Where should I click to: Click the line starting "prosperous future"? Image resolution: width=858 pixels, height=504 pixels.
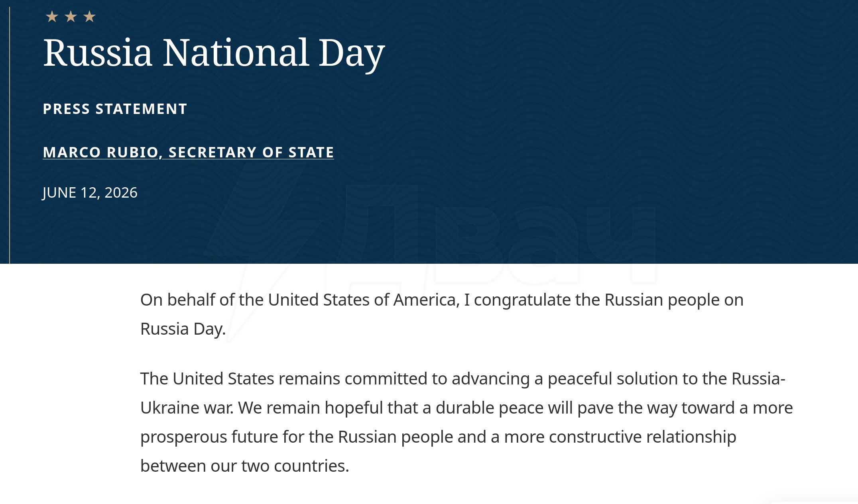click(438, 437)
